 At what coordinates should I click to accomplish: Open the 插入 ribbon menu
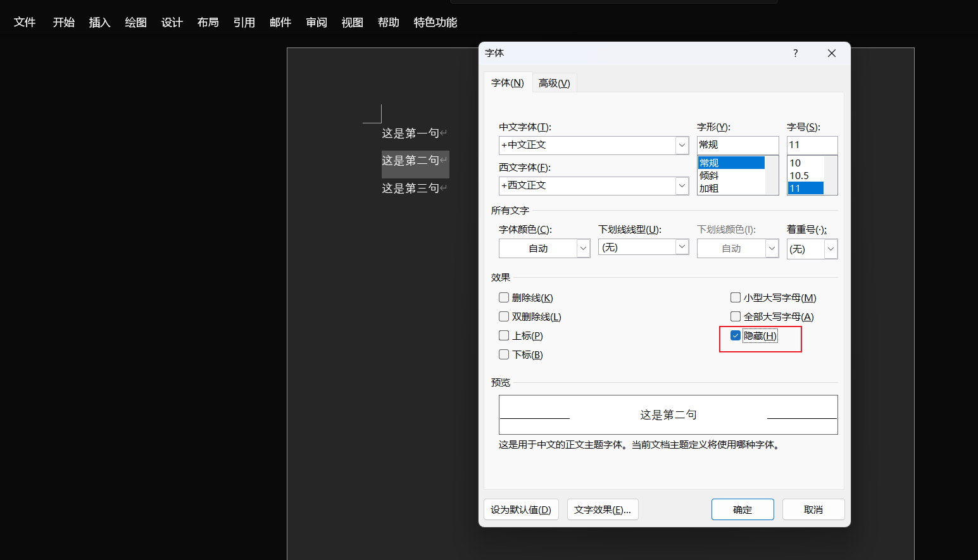point(99,23)
